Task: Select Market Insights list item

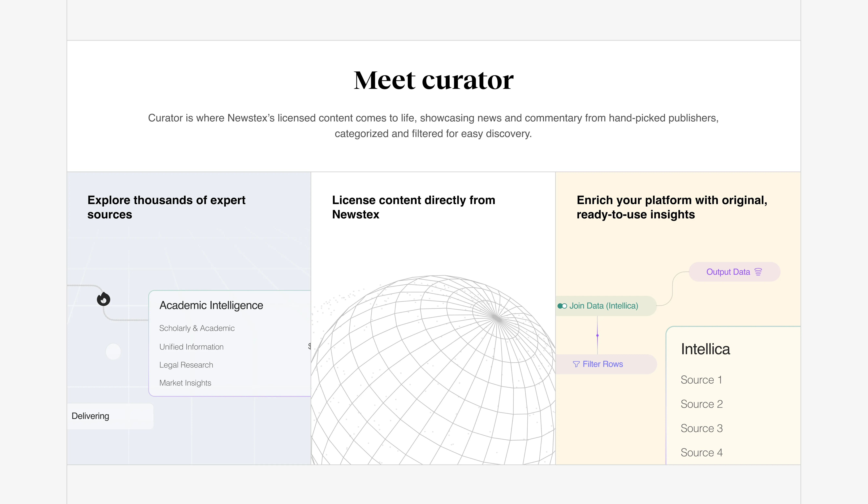Action: (x=185, y=383)
